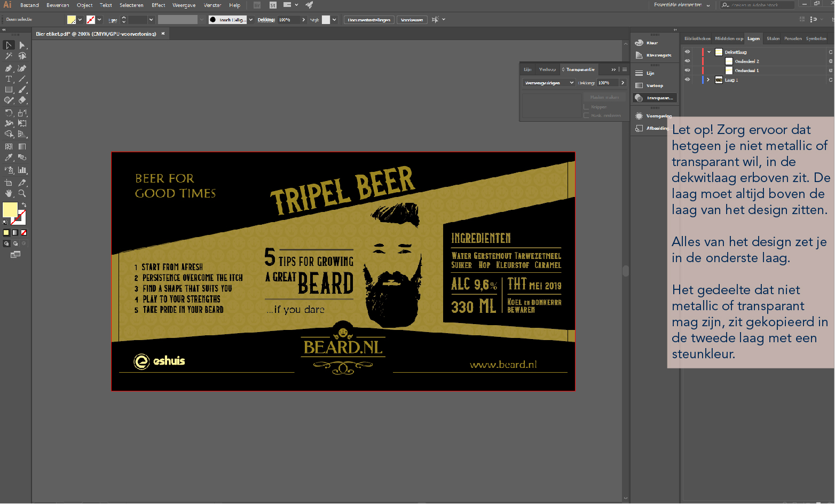
Task: Open the Transparantie panel options menu
Action: point(625,69)
